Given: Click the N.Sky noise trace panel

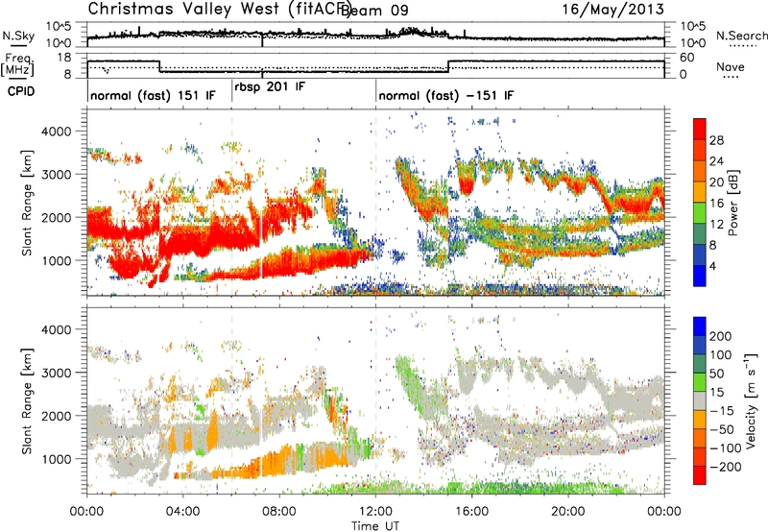Looking at the screenshot, I should pos(375,35).
